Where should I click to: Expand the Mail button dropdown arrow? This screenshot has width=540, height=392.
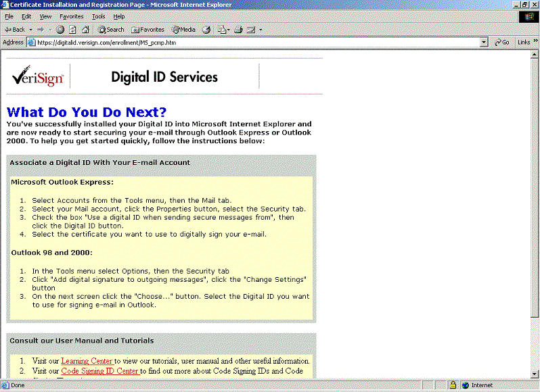click(228, 30)
